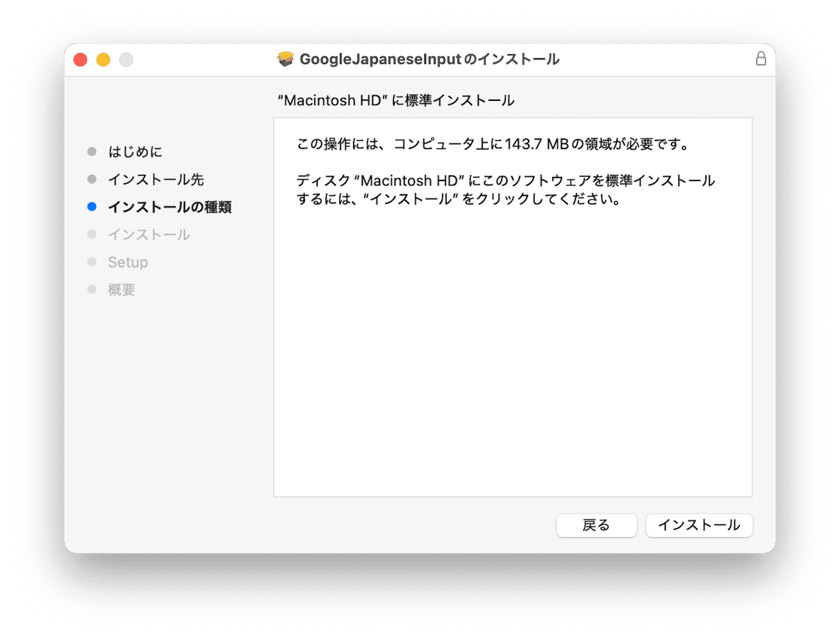Select the grayed-out Setup step
The height and width of the screenshot is (638, 840).
(x=128, y=262)
